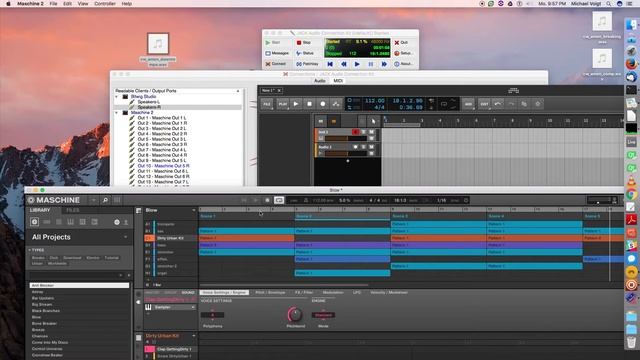Open the Sampler plug-in dropdown
640x360 pixels.
tap(193, 307)
